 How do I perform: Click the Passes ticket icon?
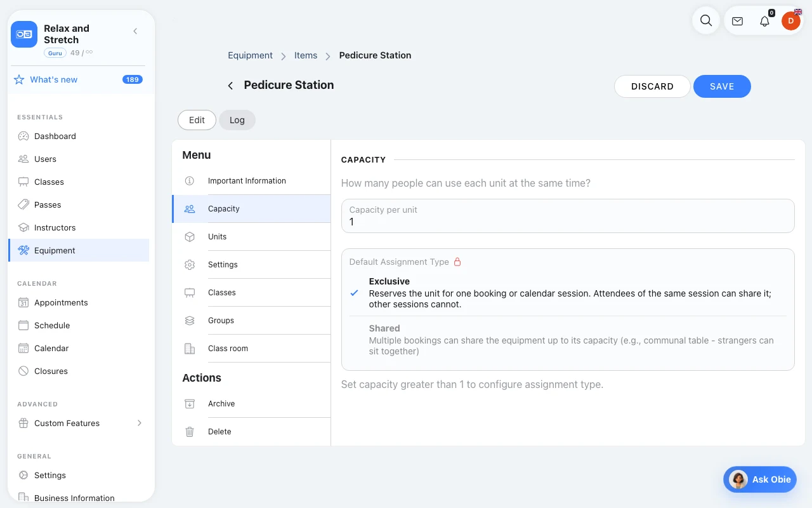tap(23, 204)
